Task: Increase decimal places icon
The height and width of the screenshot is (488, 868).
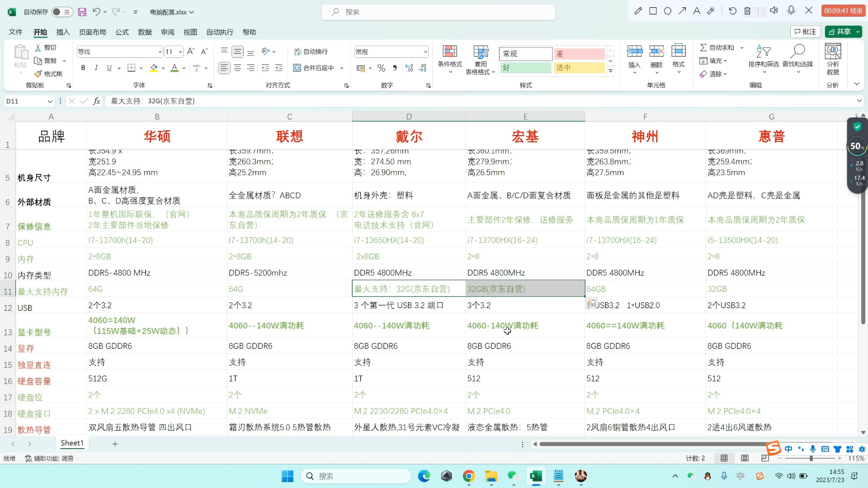Action: point(409,68)
